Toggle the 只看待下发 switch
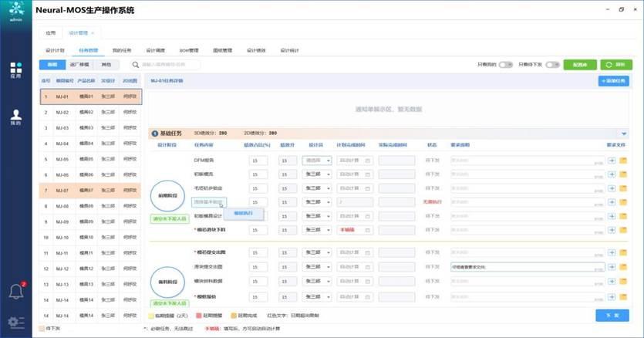Screen dimensions: 644x338 (x=551, y=66)
